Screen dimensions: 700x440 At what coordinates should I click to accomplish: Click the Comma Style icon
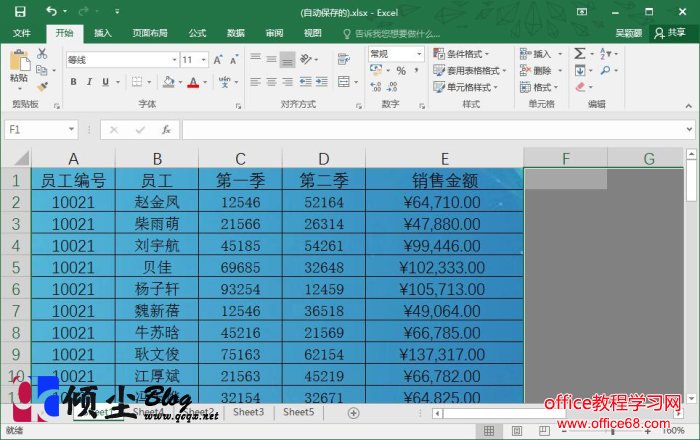tap(416, 71)
